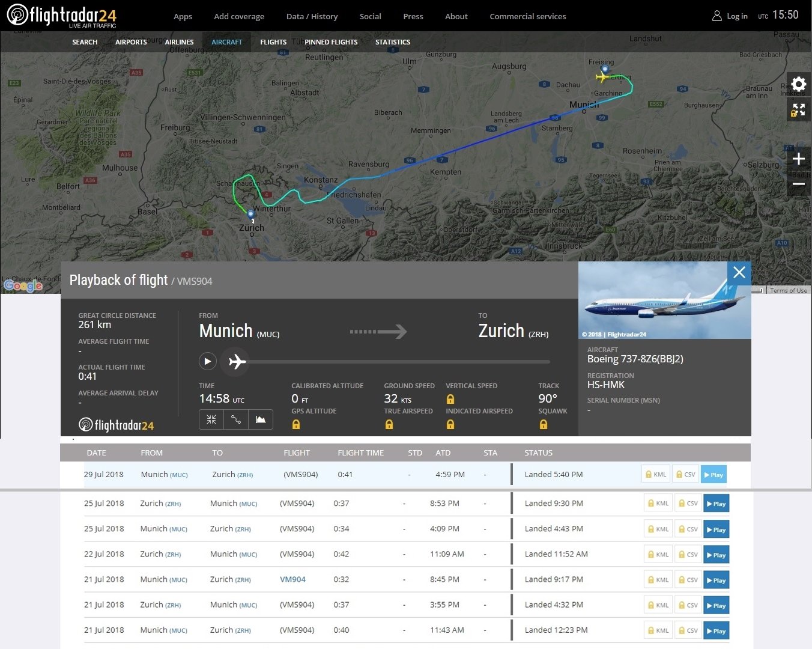This screenshot has width=812, height=649.
Task: Click the locked Vertical Speed padlock
Action: click(450, 399)
